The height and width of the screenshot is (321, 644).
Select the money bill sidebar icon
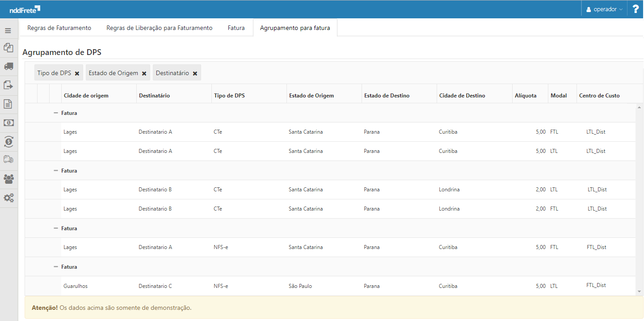click(x=8, y=122)
